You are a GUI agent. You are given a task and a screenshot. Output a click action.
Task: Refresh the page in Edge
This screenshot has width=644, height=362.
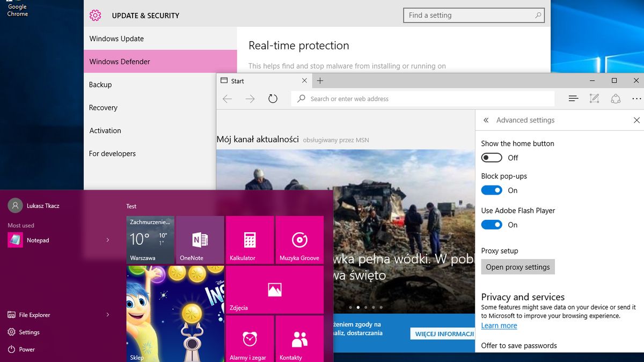[273, 99]
